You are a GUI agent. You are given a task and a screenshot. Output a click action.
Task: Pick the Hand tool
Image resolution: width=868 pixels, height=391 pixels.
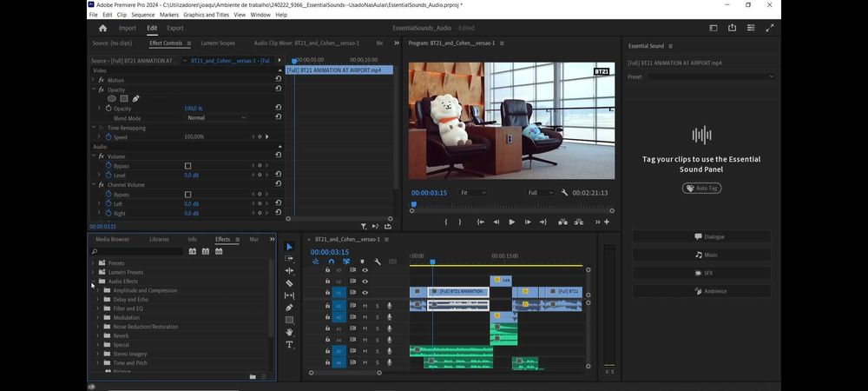tap(290, 332)
